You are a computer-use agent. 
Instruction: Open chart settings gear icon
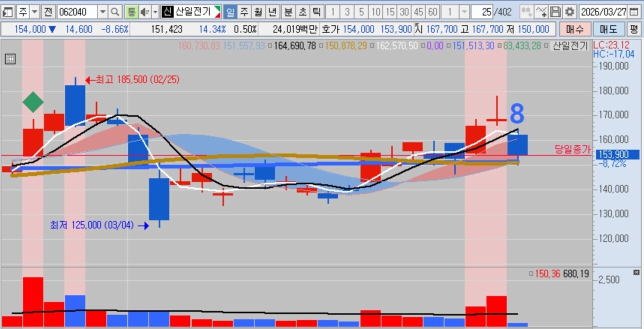(569, 11)
